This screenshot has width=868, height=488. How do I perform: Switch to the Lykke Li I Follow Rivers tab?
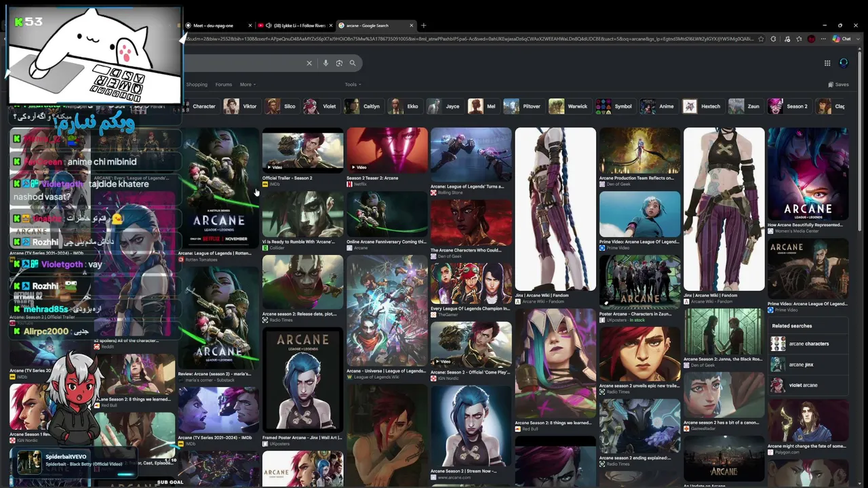tap(296, 26)
